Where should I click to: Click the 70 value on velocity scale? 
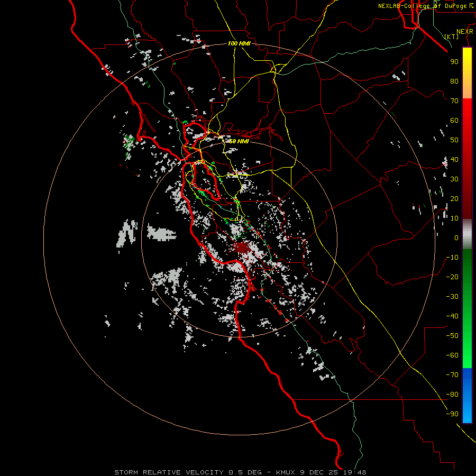point(454,101)
